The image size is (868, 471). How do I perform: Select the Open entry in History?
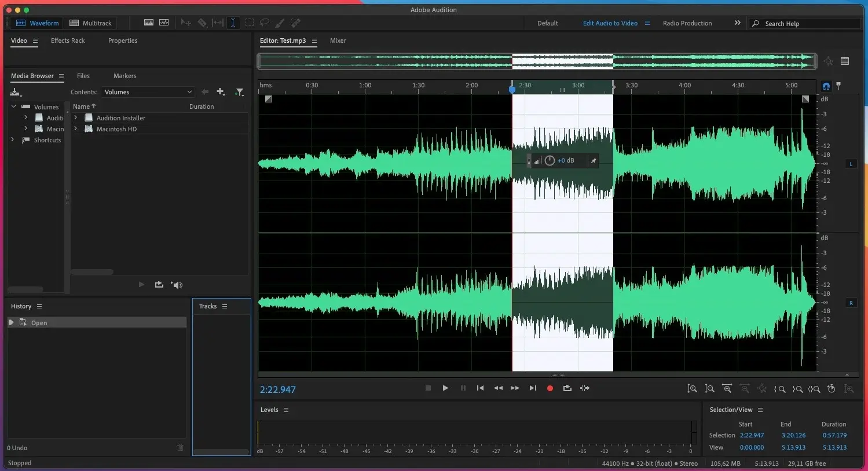pos(97,323)
